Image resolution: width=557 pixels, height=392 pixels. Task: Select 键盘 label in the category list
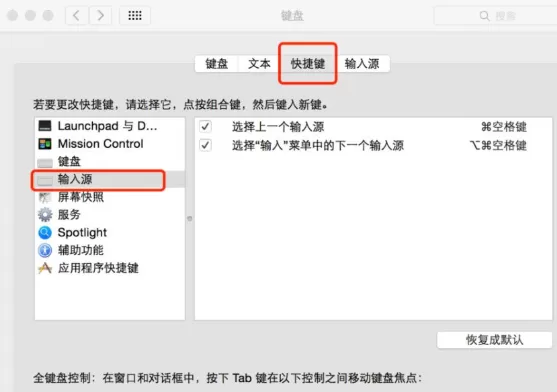click(69, 162)
